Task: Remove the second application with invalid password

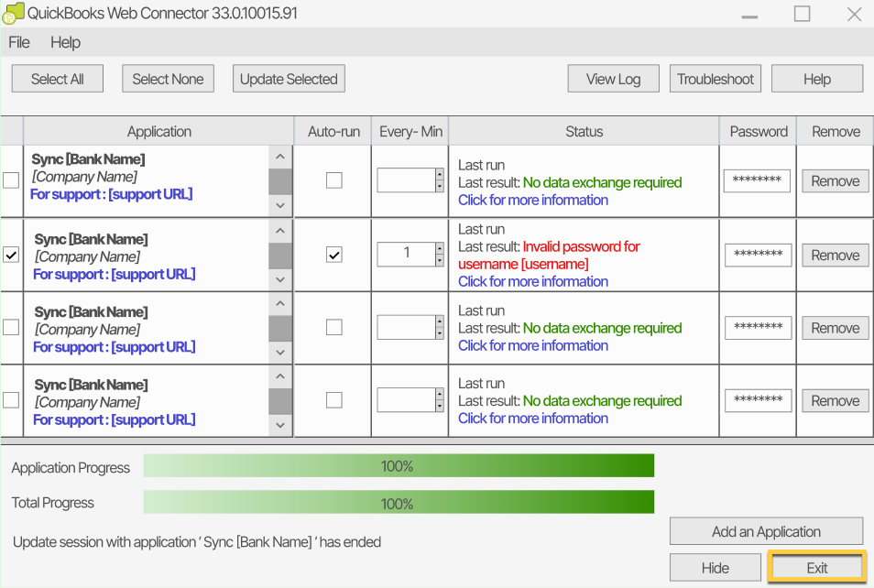Action: point(835,256)
